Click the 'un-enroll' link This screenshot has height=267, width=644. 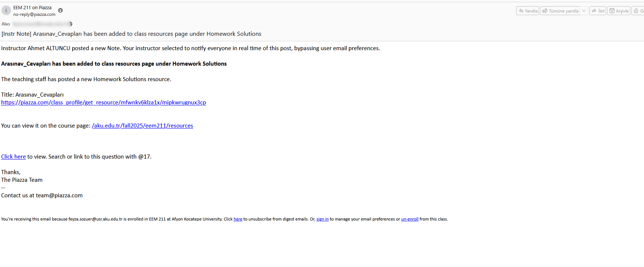[x=410, y=219]
